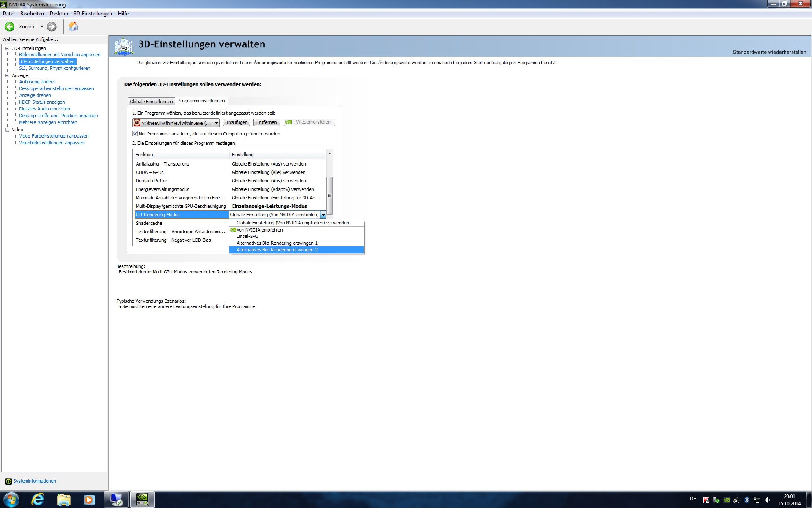Open the evilwithin.exe program dropdown
812x508 pixels.
[x=216, y=123]
